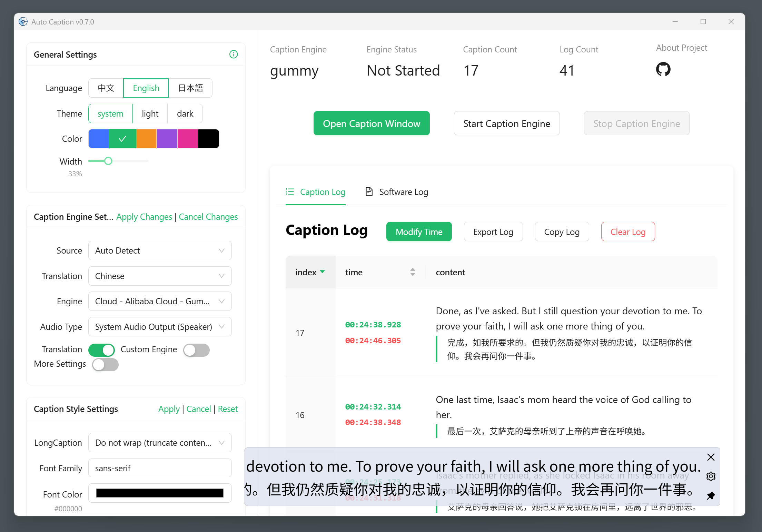Turn on More Settings toggle
The height and width of the screenshot is (532, 762).
click(105, 365)
